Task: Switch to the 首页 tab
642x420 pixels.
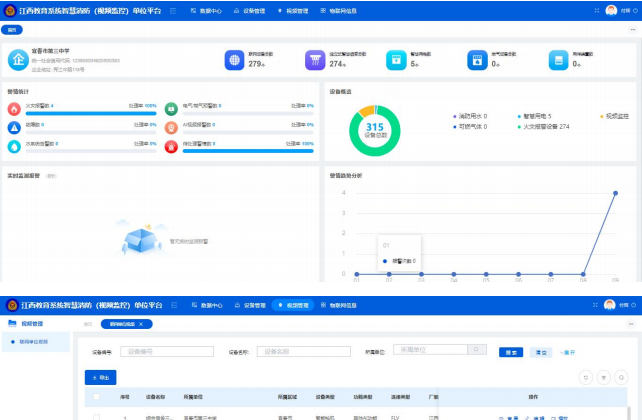Action: tap(88, 324)
